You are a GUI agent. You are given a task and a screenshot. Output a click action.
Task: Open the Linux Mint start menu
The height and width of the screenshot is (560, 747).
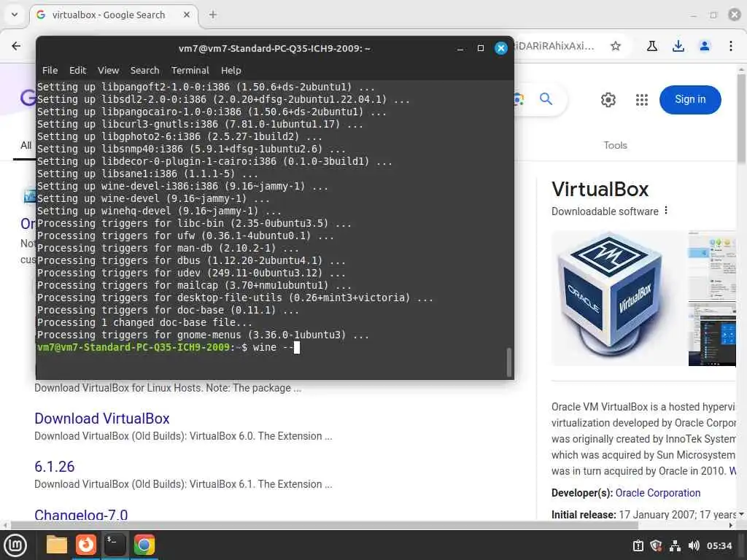[15, 545]
